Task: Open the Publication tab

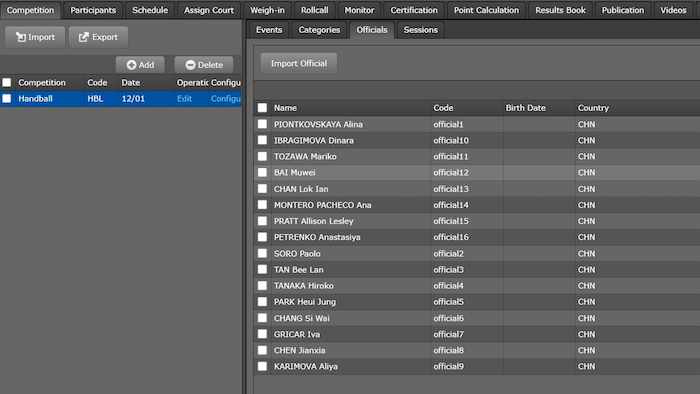Action: (x=623, y=10)
